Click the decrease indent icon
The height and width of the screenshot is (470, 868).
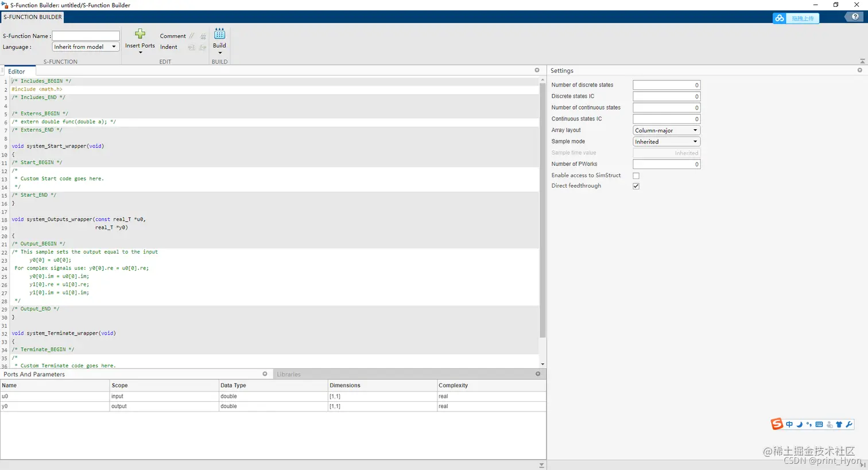click(x=192, y=48)
